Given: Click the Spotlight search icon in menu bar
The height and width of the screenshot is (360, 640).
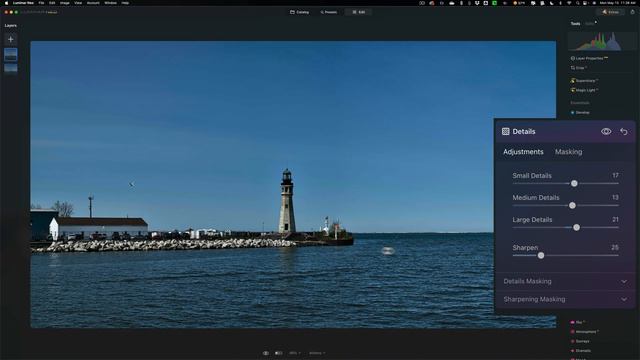Looking at the screenshot, I should click(578, 3).
